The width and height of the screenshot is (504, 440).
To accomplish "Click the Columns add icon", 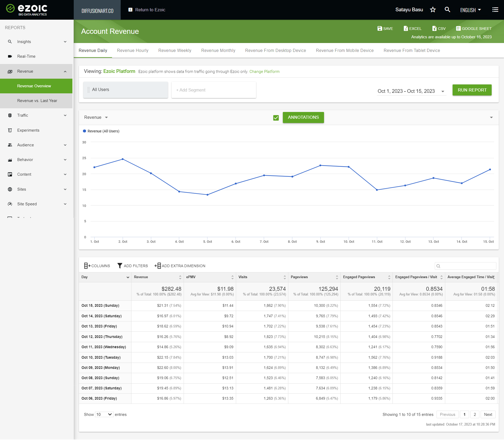I will click(87, 266).
